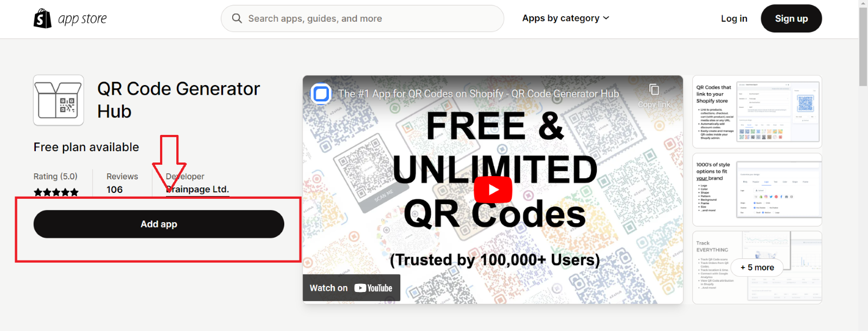The image size is (868, 331).
Task: Click the + 5 more screenshots button
Action: pos(757,268)
